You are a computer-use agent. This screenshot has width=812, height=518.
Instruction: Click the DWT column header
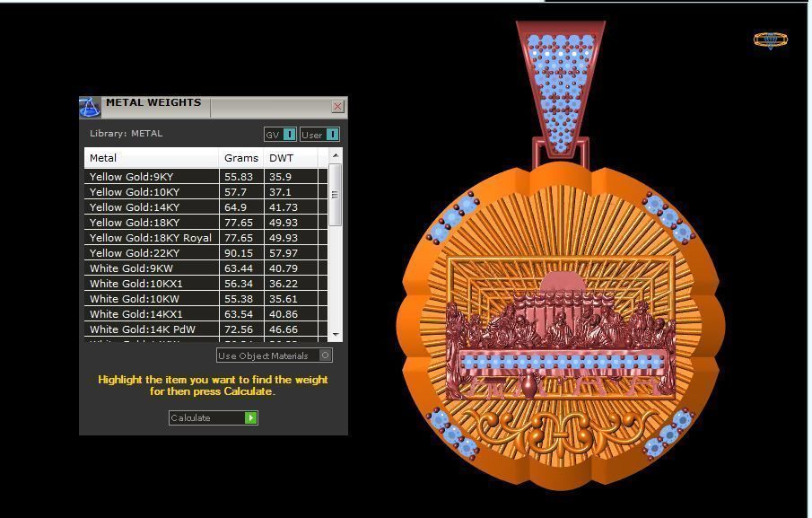click(x=291, y=158)
